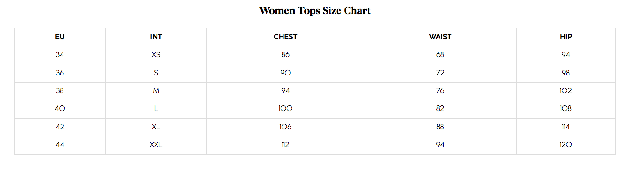Click waist value 68 in XS row
The image size is (644, 173).
point(440,55)
